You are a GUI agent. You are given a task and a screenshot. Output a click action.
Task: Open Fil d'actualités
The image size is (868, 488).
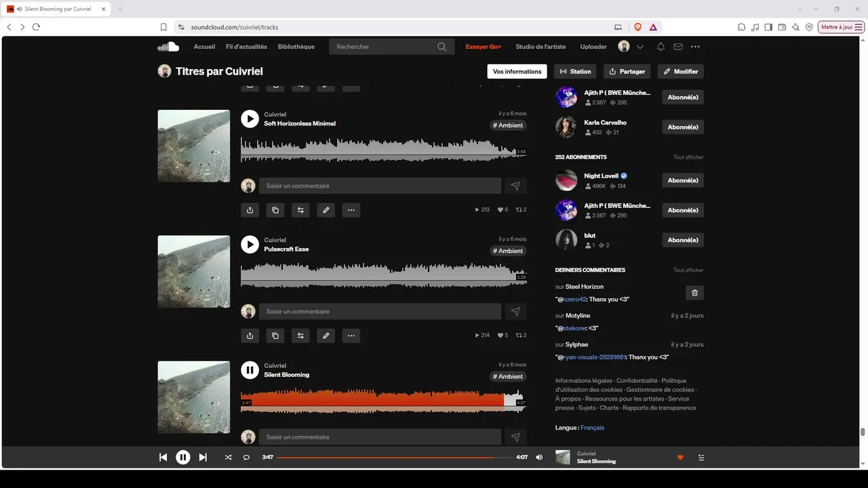(246, 47)
